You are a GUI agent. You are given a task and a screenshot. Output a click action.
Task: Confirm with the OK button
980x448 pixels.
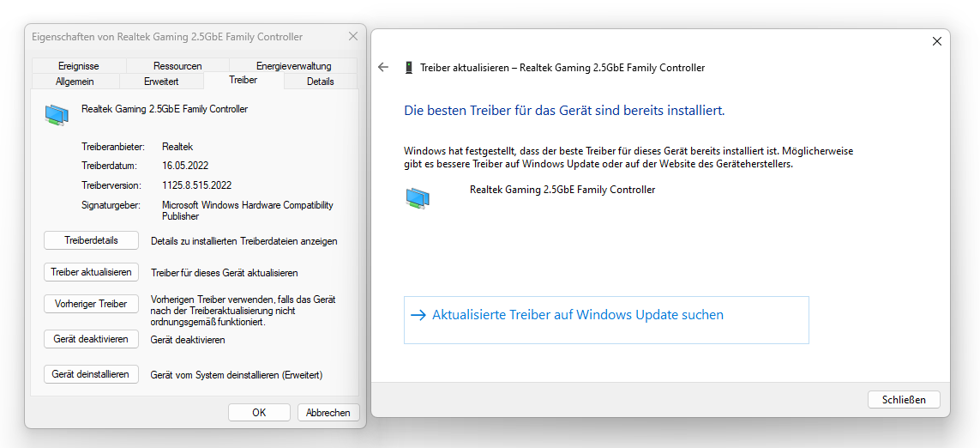point(260,412)
